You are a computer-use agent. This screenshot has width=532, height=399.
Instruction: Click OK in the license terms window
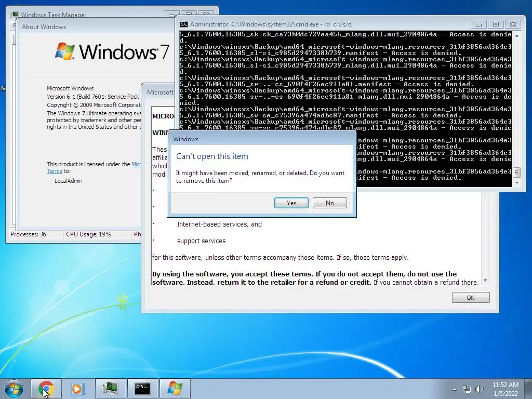[x=471, y=298]
